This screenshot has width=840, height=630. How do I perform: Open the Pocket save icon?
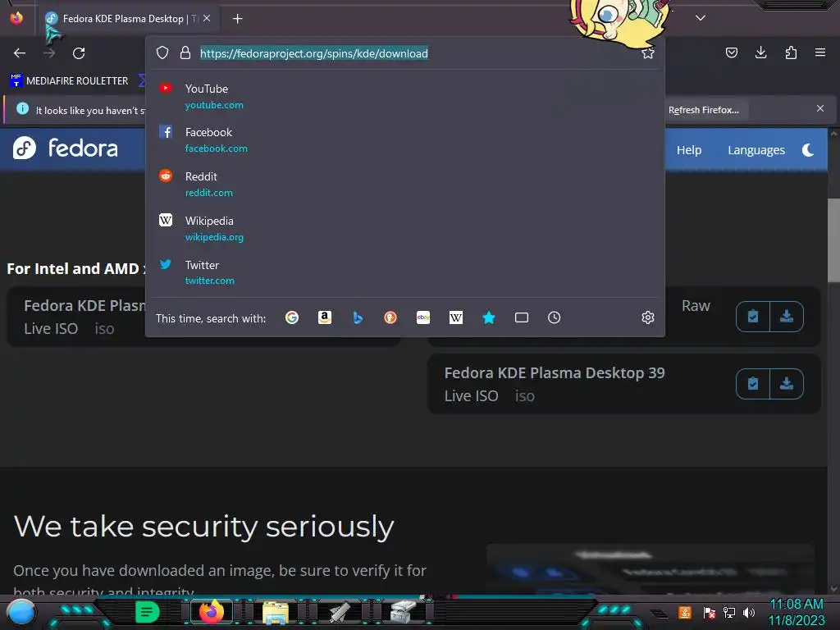coord(731,52)
